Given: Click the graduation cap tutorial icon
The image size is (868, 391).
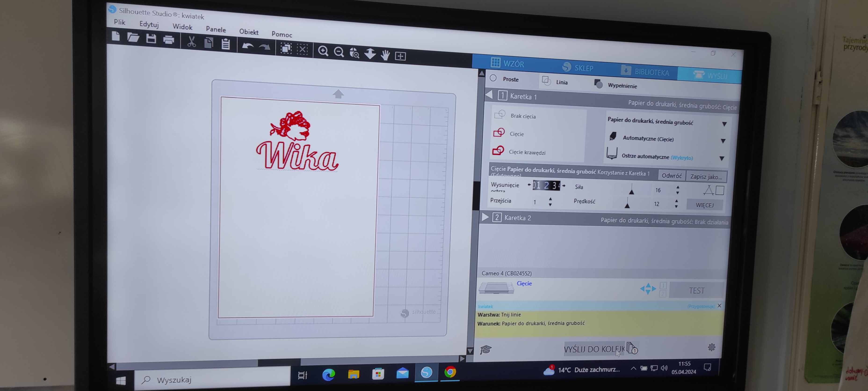Looking at the screenshot, I should [x=486, y=350].
